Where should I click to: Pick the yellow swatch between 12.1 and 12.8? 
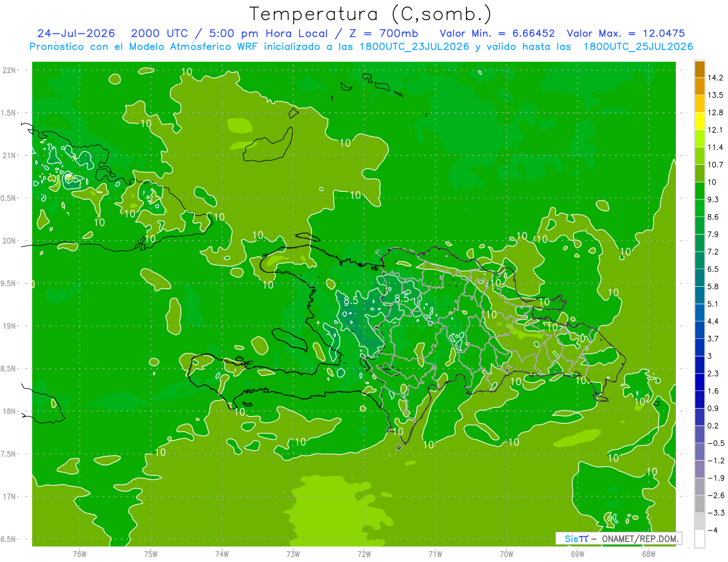click(x=699, y=121)
